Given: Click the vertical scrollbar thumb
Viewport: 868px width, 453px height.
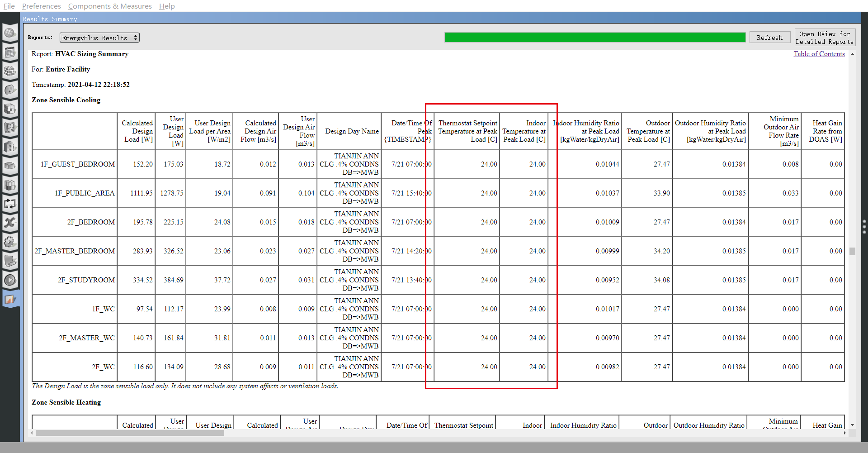Looking at the screenshot, I should click(x=852, y=251).
